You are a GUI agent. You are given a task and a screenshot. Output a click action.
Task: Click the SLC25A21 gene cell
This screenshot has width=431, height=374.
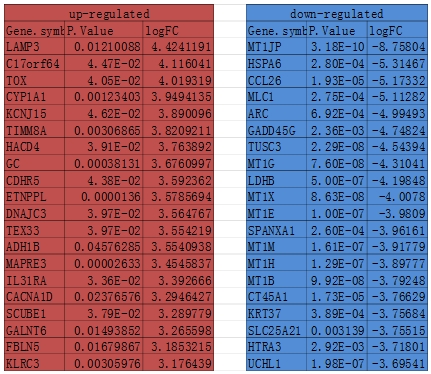pyautogui.click(x=276, y=330)
